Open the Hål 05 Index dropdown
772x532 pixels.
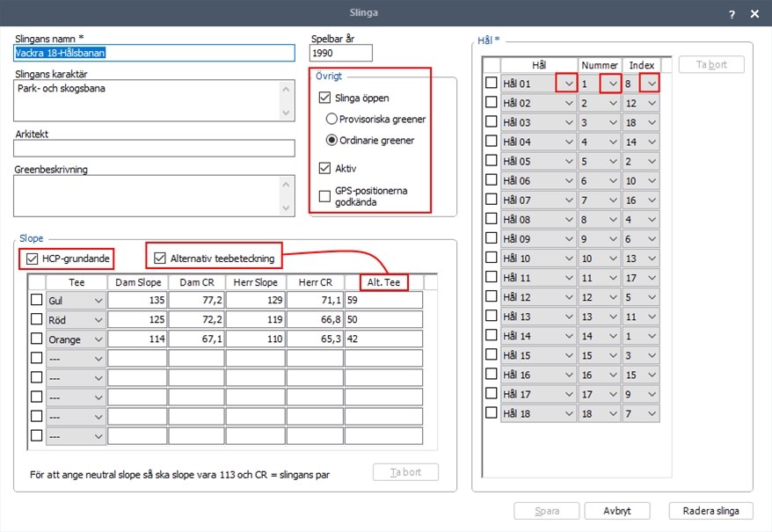pyautogui.click(x=652, y=162)
